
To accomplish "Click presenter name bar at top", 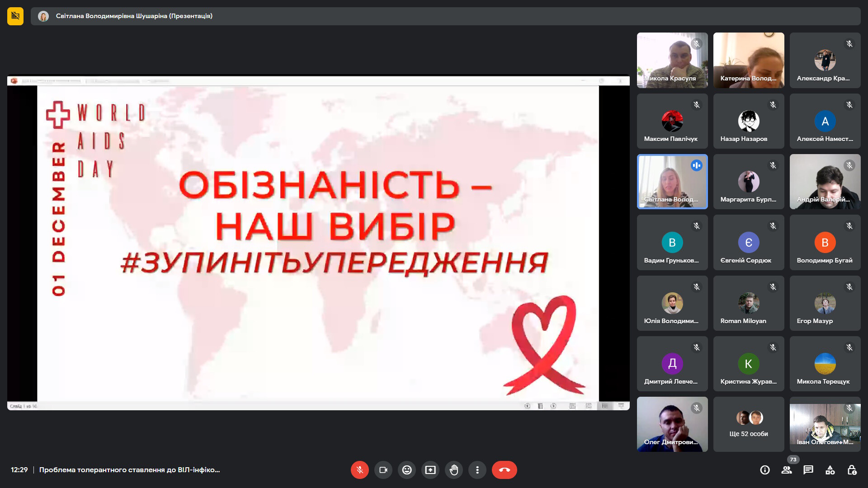I will click(x=445, y=16).
